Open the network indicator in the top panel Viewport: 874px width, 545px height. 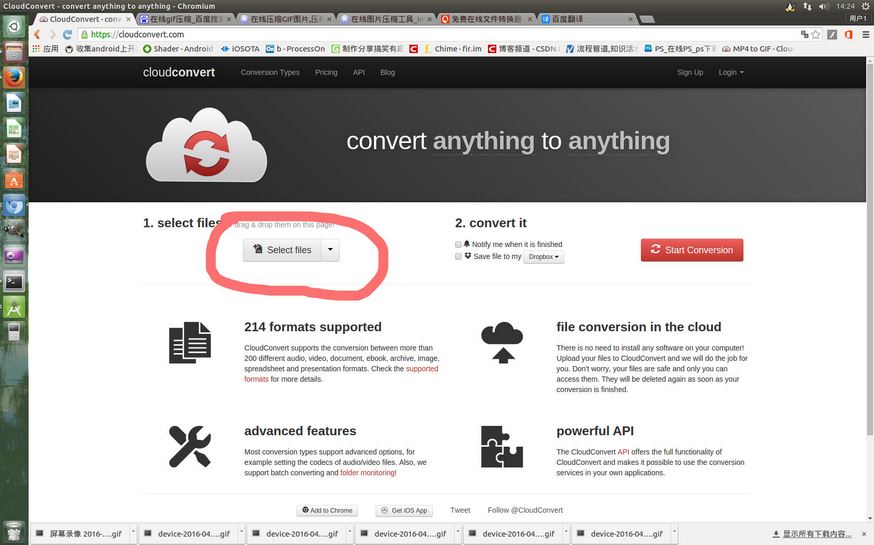click(807, 6)
